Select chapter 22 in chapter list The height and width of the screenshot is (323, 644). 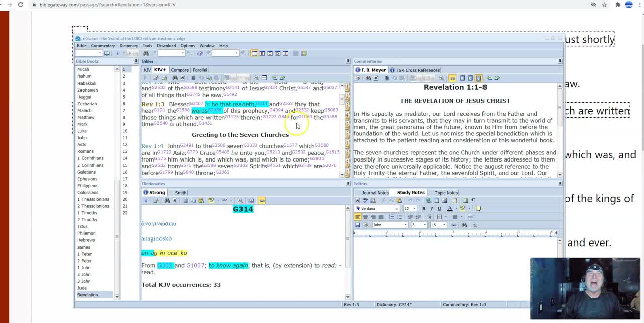coord(125,213)
